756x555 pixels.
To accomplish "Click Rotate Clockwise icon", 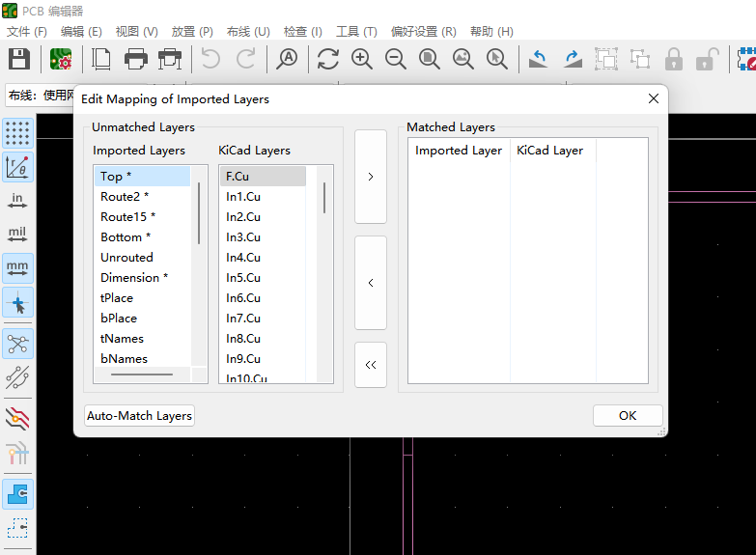I will pyautogui.click(x=573, y=59).
